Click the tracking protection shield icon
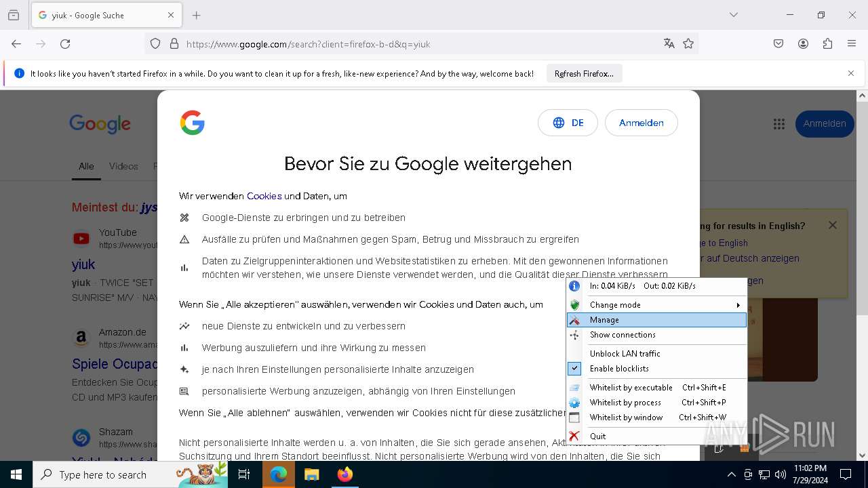The height and width of the screenshot is (488, 868). 155,43
